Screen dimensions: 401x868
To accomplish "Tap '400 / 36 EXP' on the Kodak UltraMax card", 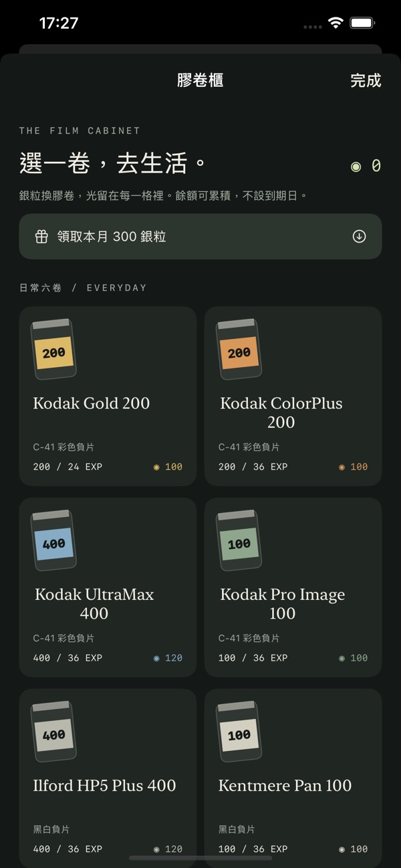I will pyautogui.click(x=68, y=658).
